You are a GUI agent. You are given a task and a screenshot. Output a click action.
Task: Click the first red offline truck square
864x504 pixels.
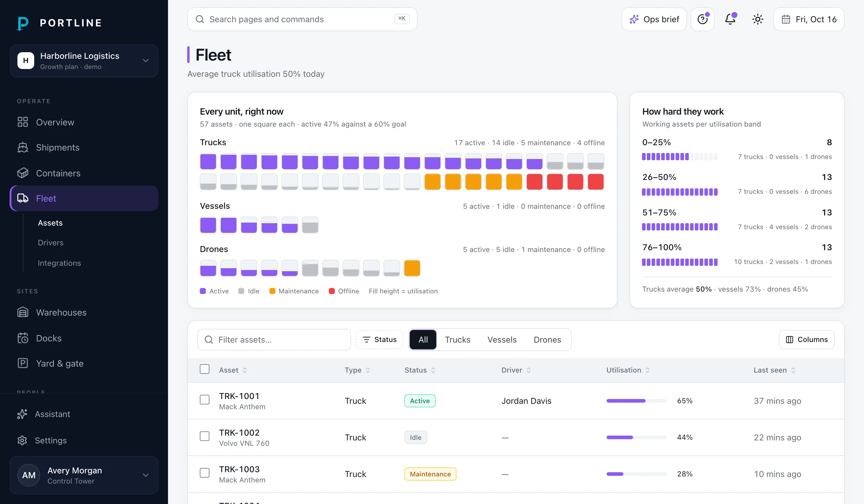click(x=535, y=182)
